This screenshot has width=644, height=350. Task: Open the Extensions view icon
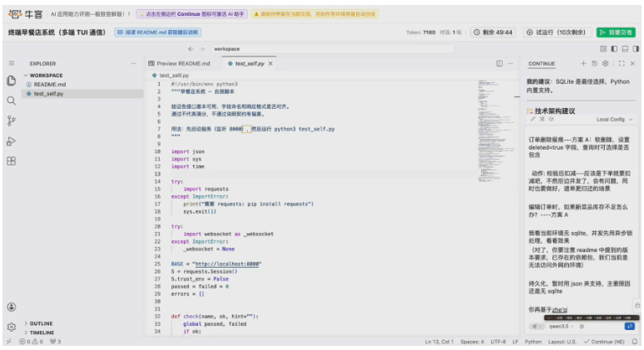(x=12, y=160)
